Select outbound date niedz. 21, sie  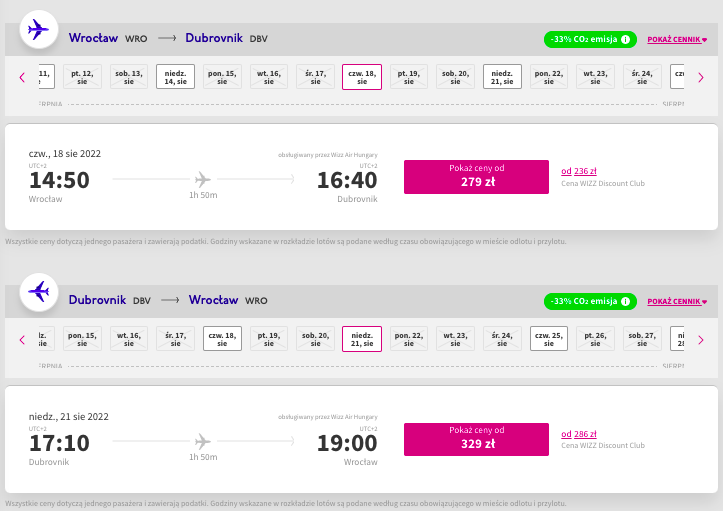[502, 77]
